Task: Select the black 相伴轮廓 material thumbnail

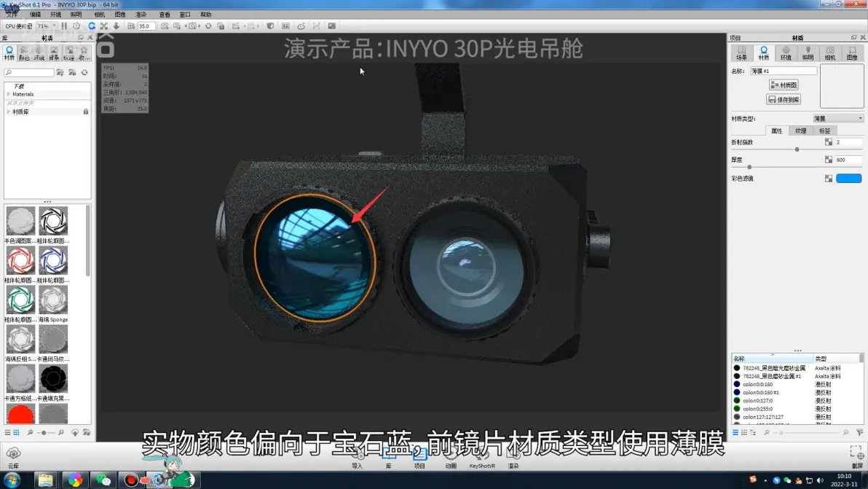Action: [x=53, y=221]
